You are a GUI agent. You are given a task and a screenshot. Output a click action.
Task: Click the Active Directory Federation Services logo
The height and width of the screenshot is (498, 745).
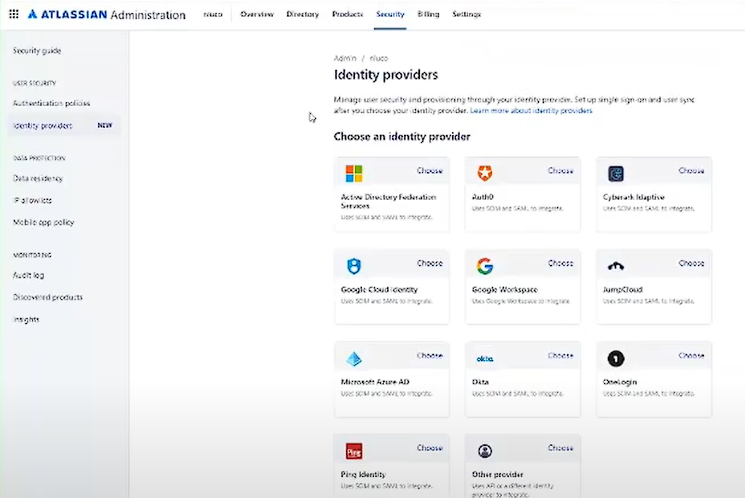coord(354,173)
